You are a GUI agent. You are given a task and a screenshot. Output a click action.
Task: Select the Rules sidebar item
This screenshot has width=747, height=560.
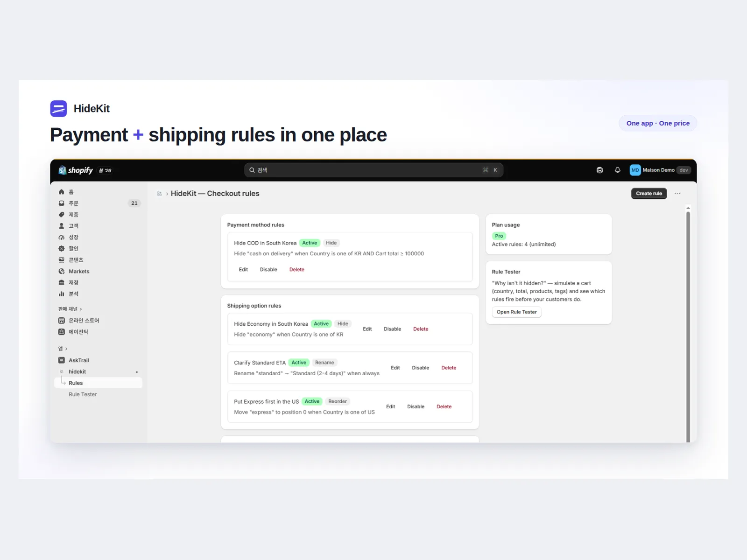pyautogui.click(x=99, y=383)
